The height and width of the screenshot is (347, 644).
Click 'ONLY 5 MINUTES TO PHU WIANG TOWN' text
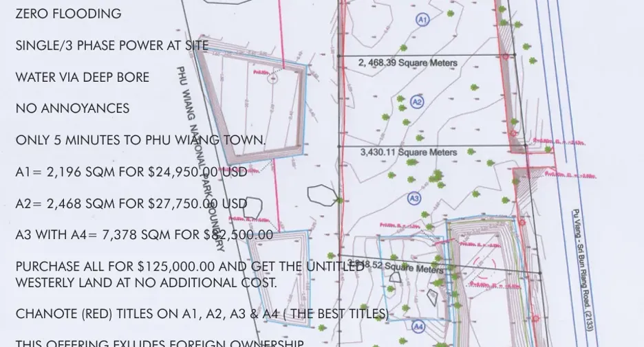coord(140,140)
